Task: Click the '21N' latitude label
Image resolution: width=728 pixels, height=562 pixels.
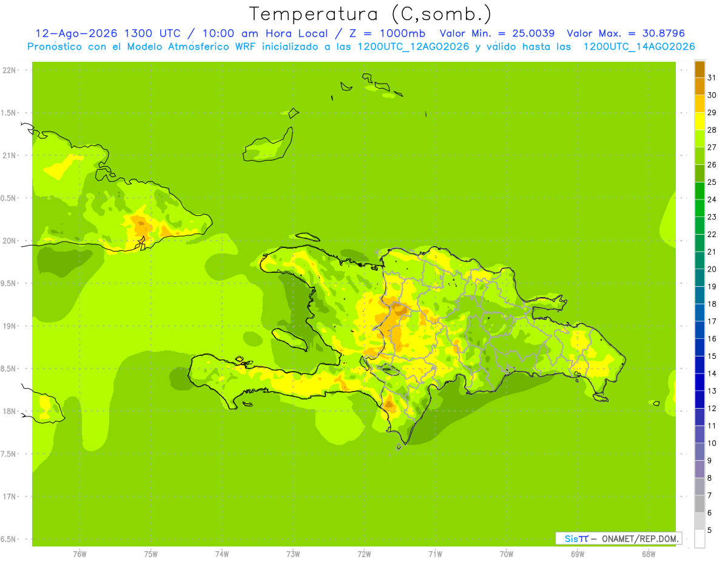Action: 9,156
